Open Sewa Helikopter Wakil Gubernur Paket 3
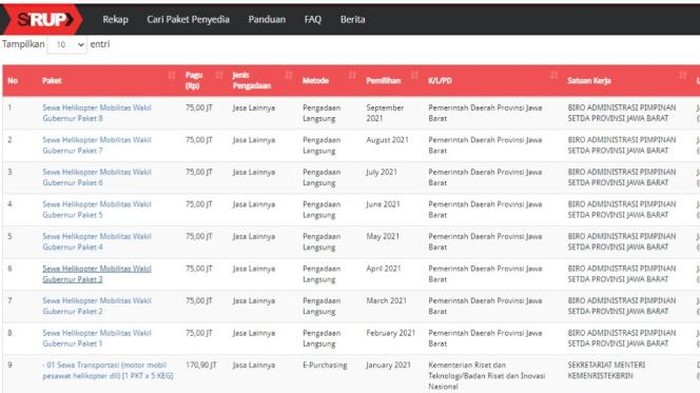Screen dimensions: 700x393 coord(97,274)
